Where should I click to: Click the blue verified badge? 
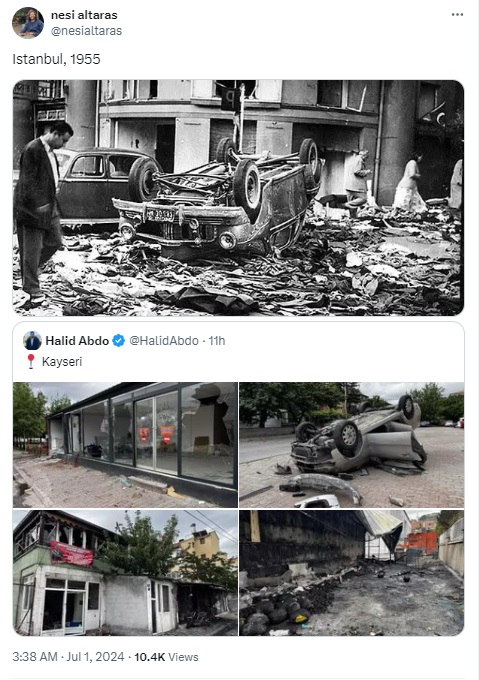[x=118, y=340]
